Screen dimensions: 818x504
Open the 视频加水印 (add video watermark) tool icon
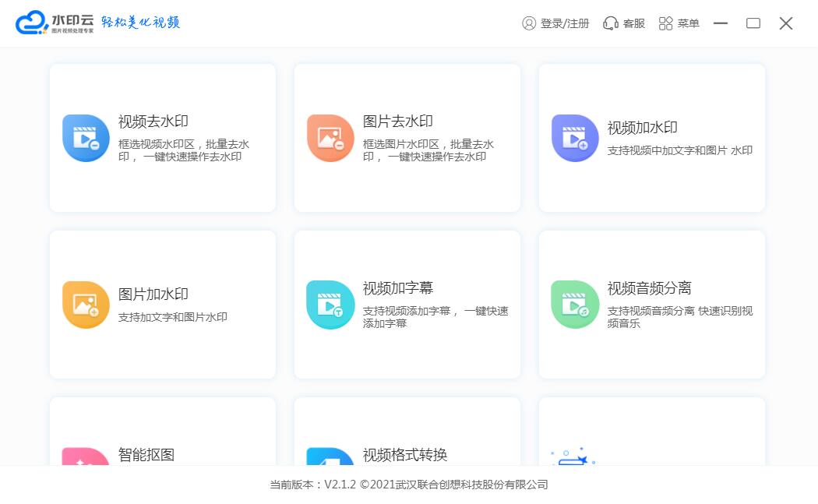click(575, 138)
